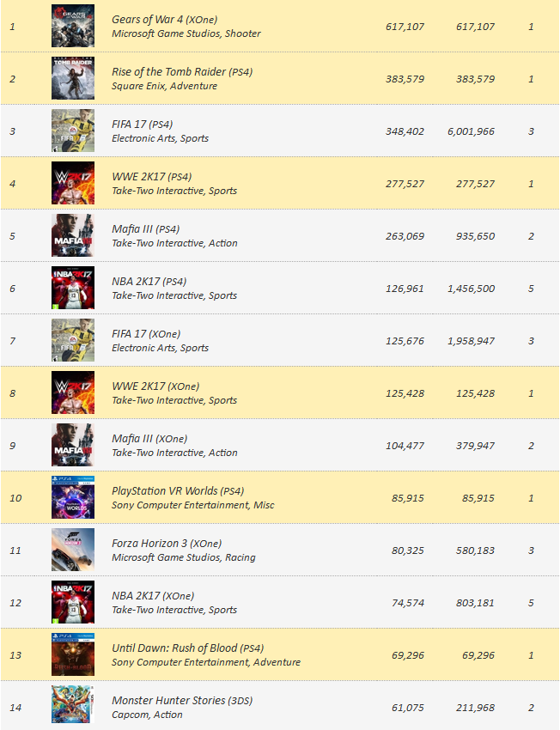560x730 pixels.
Task: Open the Monster Hunter Stories title link
Action: (168, 701)
